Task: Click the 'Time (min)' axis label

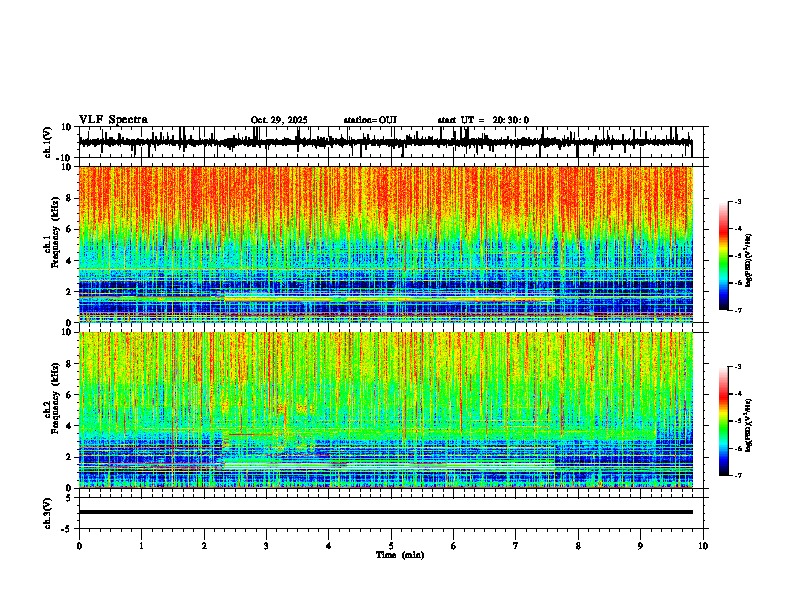Action: [x=400, y=555]
